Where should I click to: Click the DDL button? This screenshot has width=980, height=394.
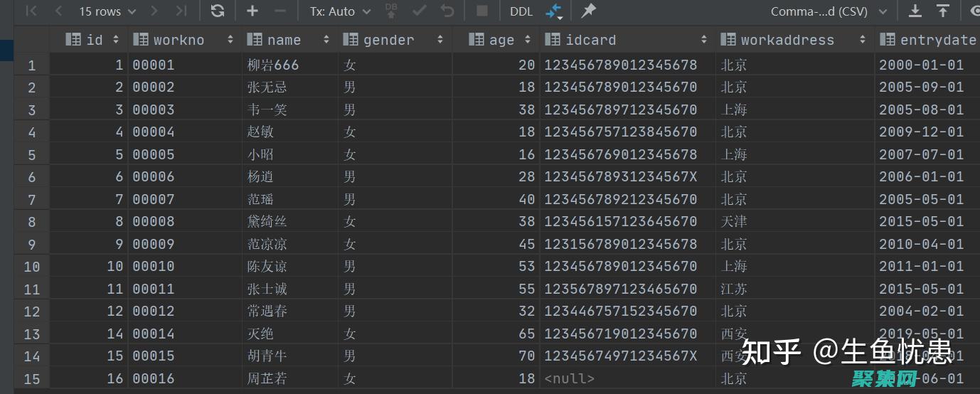(x=521, y=11)
